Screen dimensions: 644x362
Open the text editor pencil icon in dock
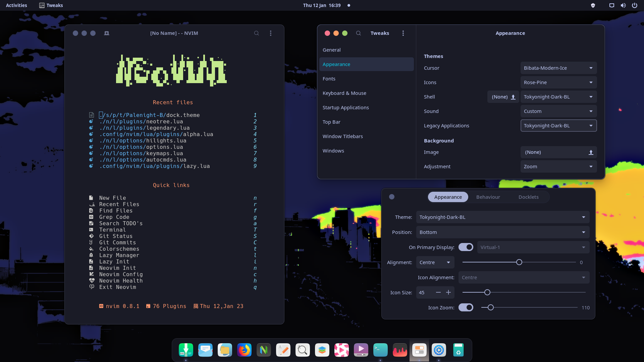pos(283,350)
